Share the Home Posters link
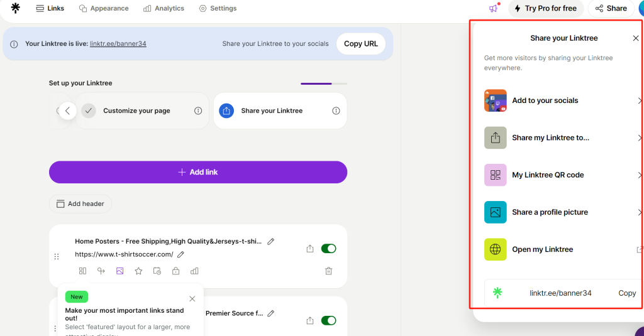Image resolution: width=644 pixels, height=336 pixels. 310,249
